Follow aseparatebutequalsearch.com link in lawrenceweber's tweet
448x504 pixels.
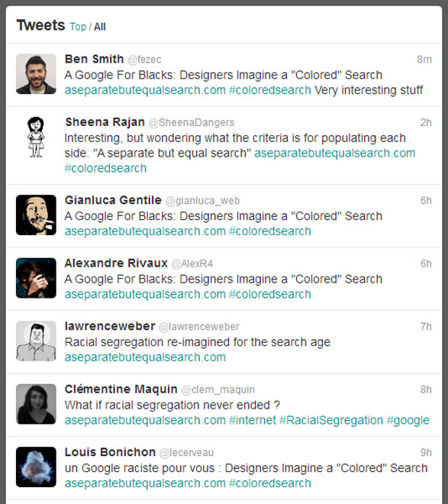(145, 357)
